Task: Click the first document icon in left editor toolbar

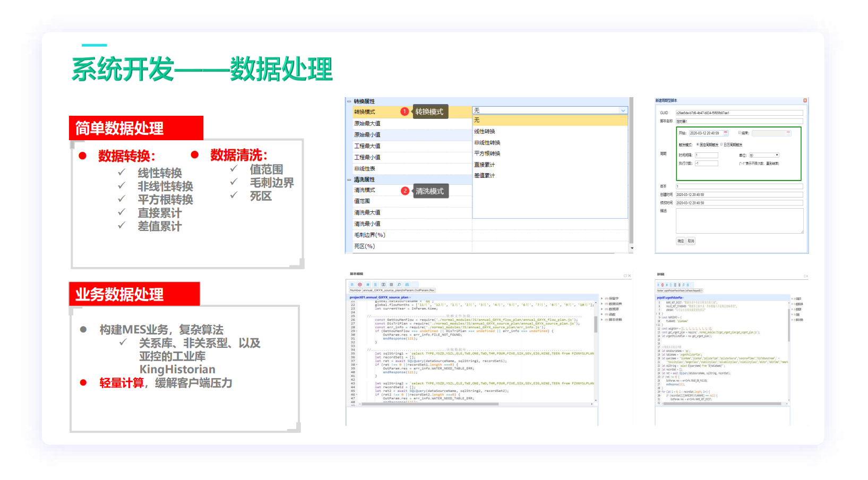Action: click(351, 285)
